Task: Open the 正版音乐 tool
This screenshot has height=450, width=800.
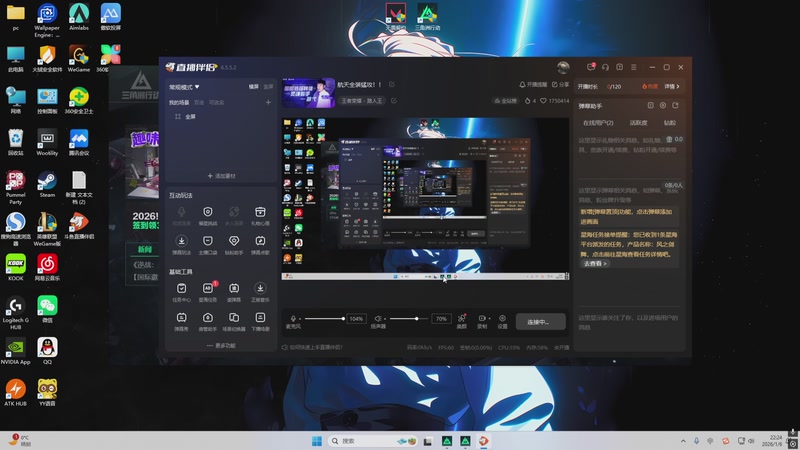Action: point(260,292)
